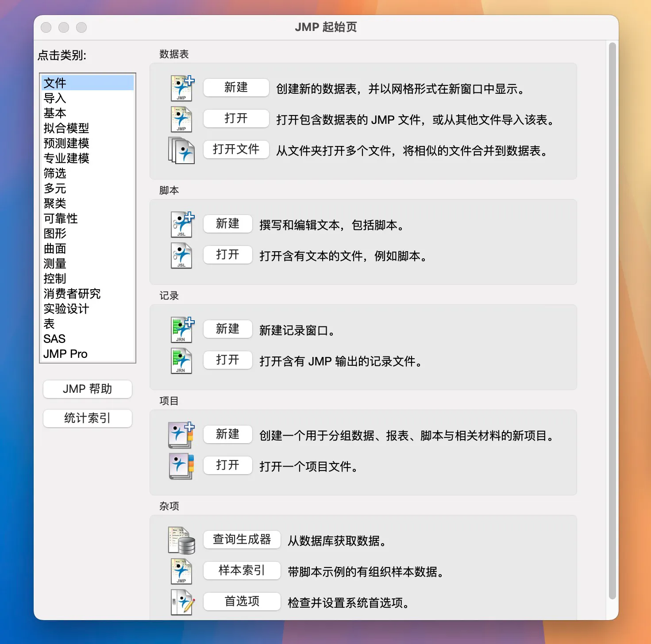This screenshot has width=651, height=644.
Task: Open JMP 帮助 help
Action: (x=88, y=389)
